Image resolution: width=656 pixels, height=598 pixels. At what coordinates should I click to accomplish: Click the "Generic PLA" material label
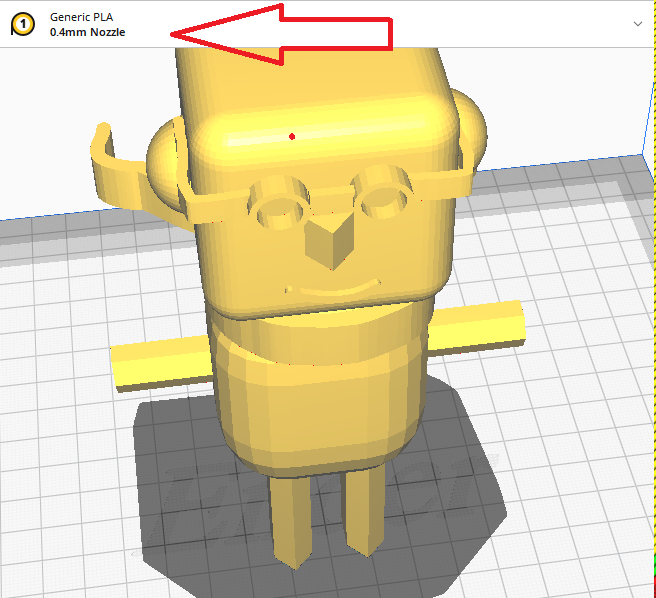[x=81, y=17]
